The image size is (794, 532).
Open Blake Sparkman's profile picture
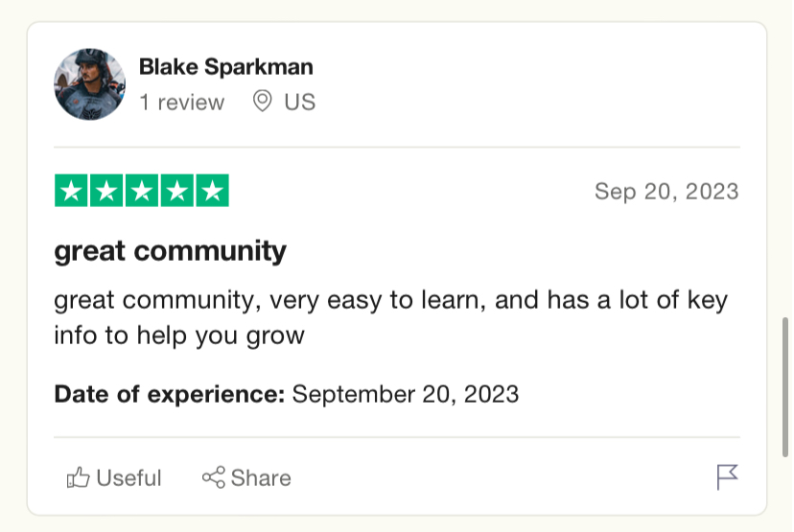pyautogui.click(x=89, y=84)
